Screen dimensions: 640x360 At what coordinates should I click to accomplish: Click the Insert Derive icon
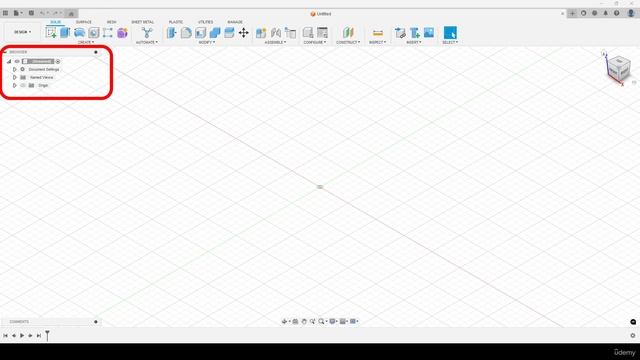pos(400,33)
